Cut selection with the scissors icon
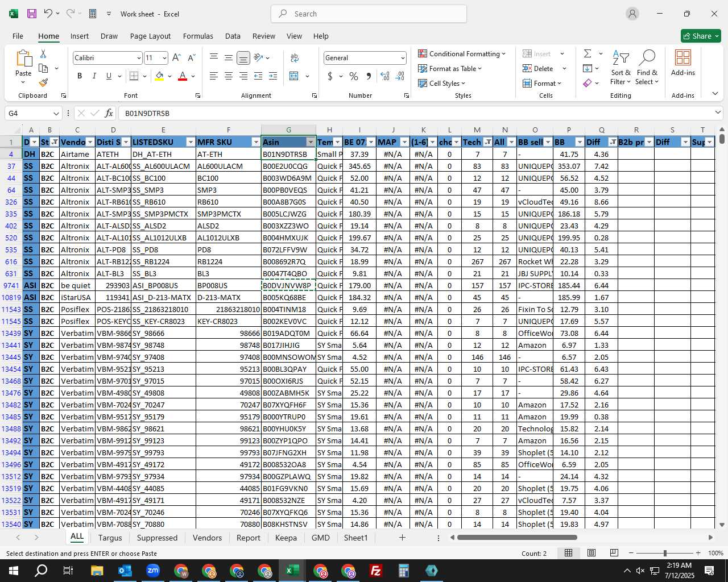The image size is (728, 582). click(43, 53)
